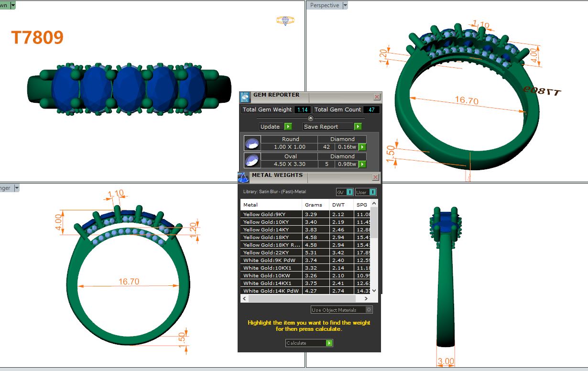Click the Round gem thumbnail icon
Image resolution: width=588 pixels, height=371 pixels.
click(252, 143)
